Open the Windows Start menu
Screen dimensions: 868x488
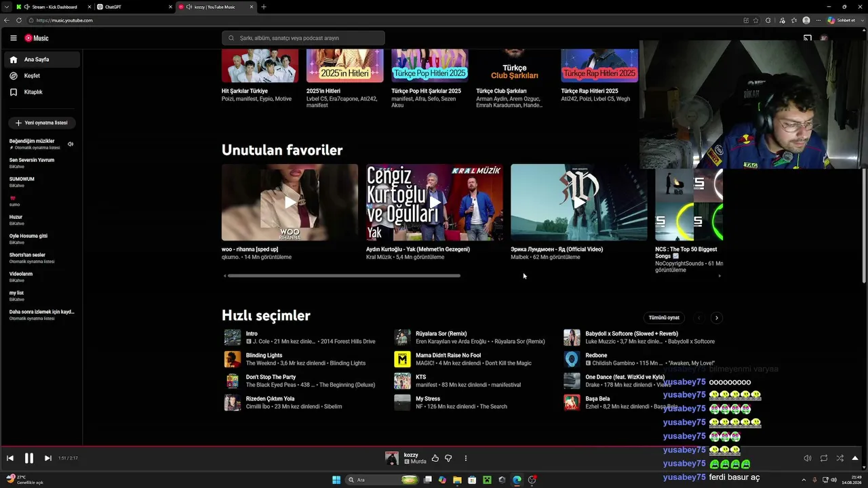[336, 480]
